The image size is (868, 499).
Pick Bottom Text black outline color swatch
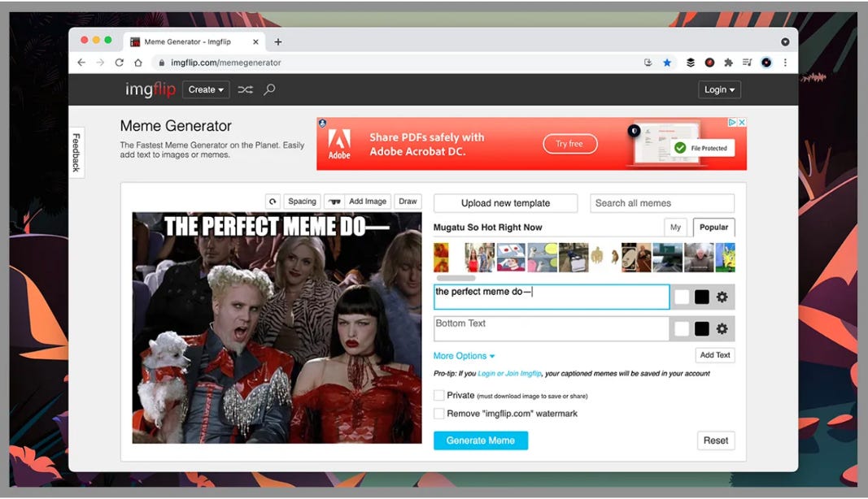click(702, 328)
